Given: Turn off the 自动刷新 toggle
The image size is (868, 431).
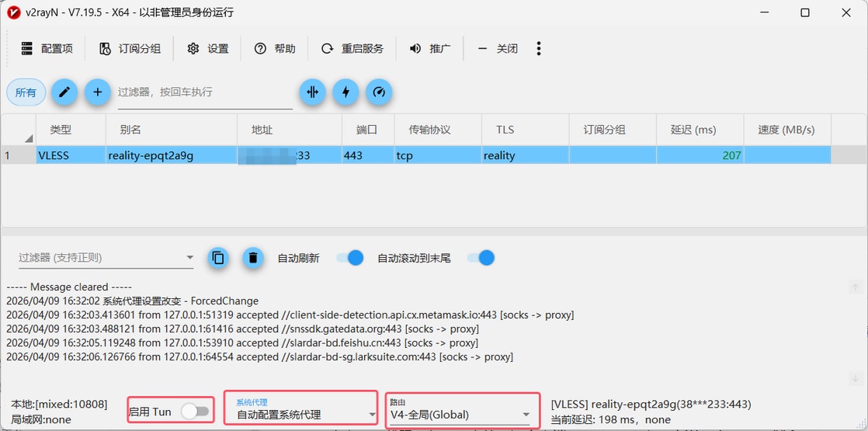Looking at the screenshot, I should click(349, 258).
